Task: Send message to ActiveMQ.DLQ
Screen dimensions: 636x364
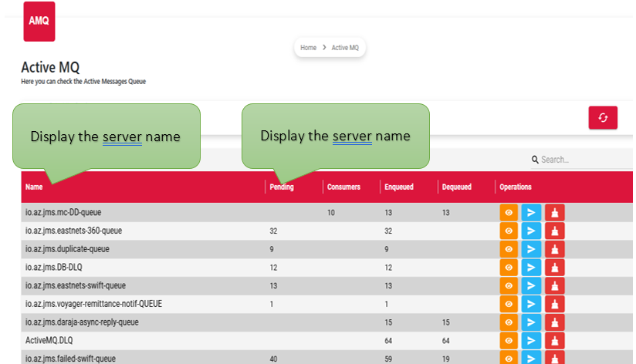Action: [531, 341]
